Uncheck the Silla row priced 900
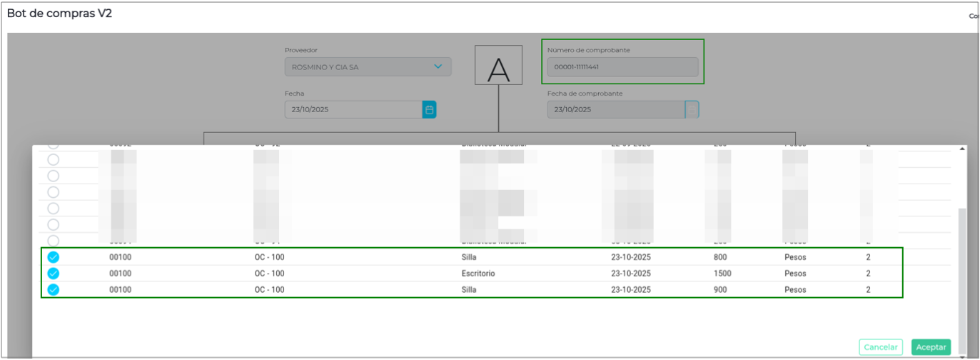Screen dimensions: 980x360 tap(53, 290)
